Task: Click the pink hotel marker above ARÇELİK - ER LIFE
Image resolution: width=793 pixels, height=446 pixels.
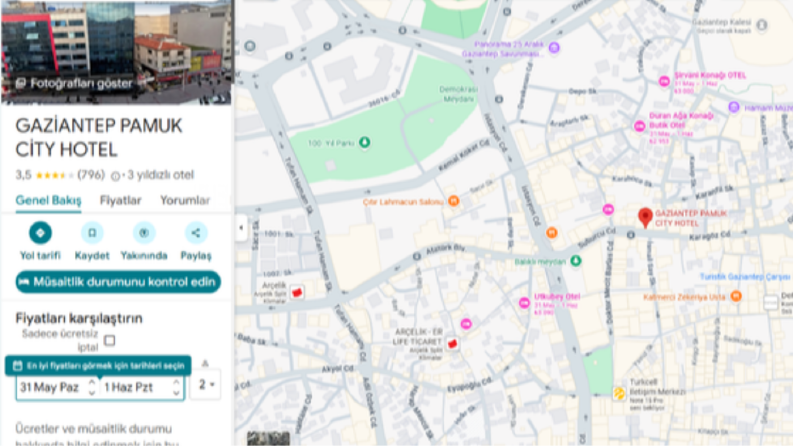Action: pos(466,324)
